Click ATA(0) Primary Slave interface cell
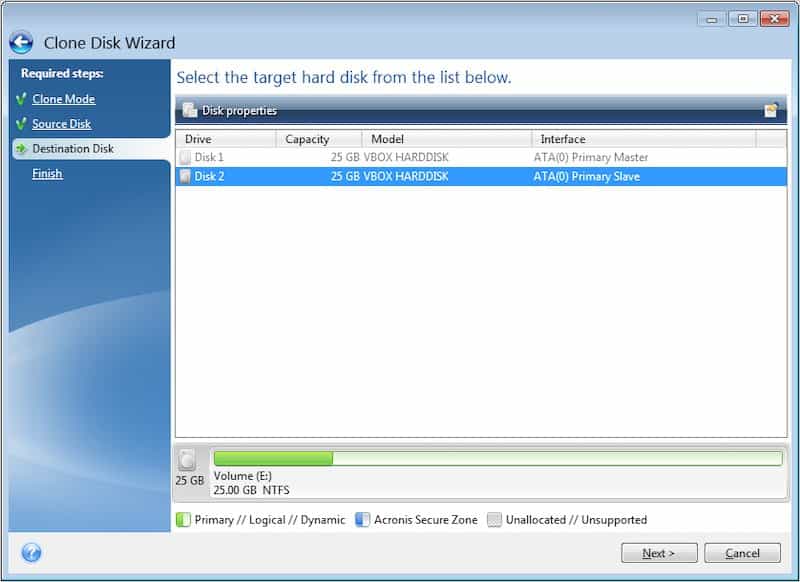The height and width of the screenshot is (582, 800). click(x=587, y=176)
